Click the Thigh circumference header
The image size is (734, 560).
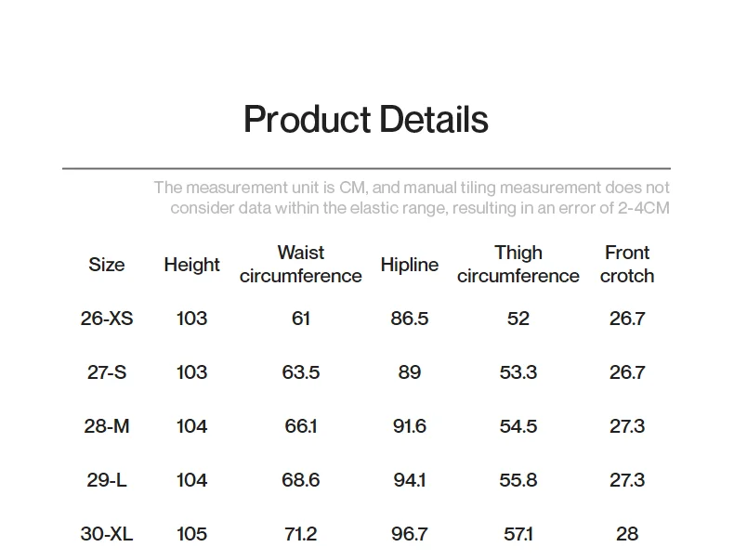click(518, 265)
